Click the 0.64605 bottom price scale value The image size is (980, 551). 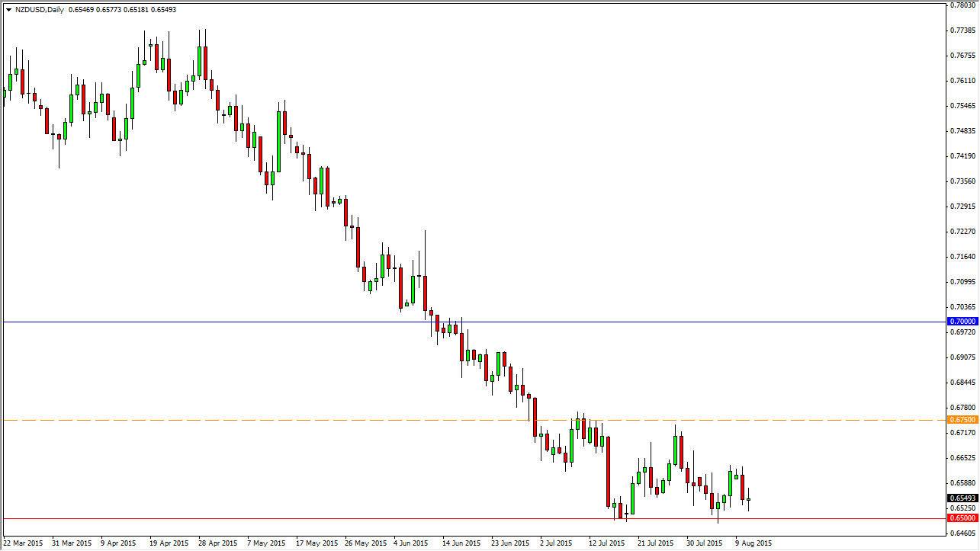point(963,533)
